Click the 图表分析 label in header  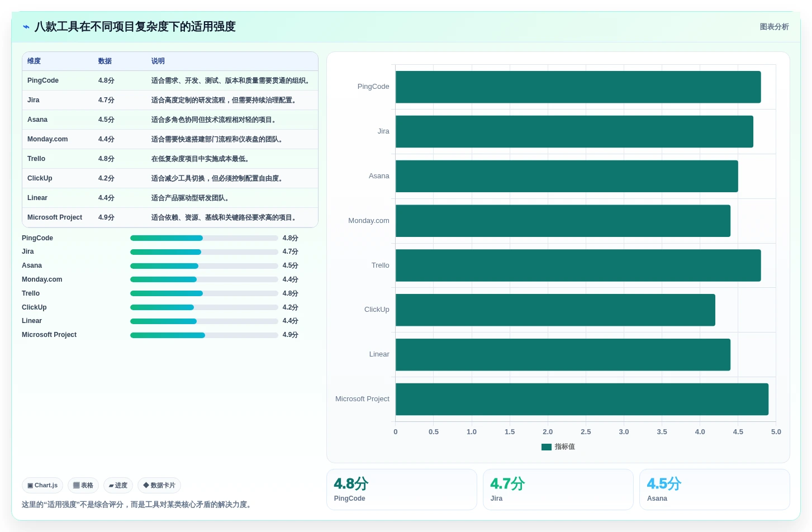point(774,27)
